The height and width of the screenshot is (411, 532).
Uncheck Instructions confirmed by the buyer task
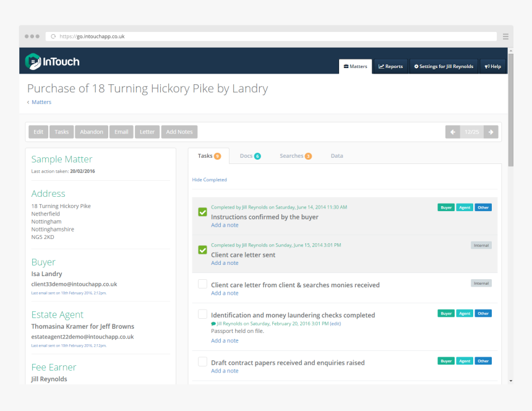click(x=202, y=212)
